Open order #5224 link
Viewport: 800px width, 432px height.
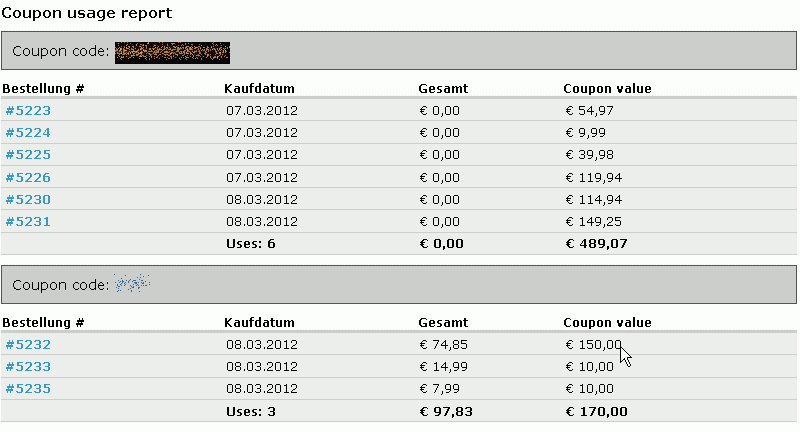28,133
